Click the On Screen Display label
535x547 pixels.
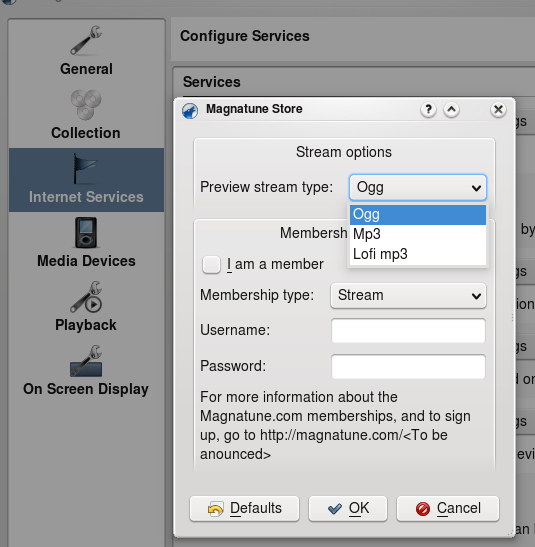(x=86, y=389)
